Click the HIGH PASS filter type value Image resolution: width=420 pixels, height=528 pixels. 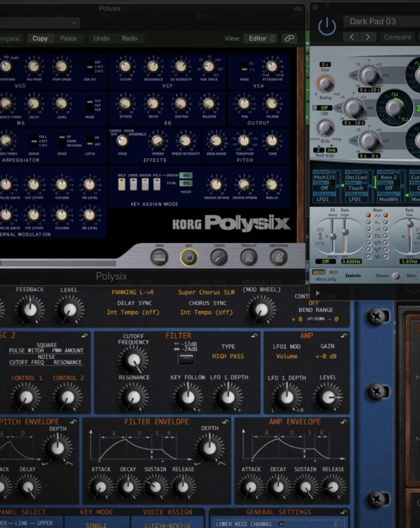click(x=227, y=356)
